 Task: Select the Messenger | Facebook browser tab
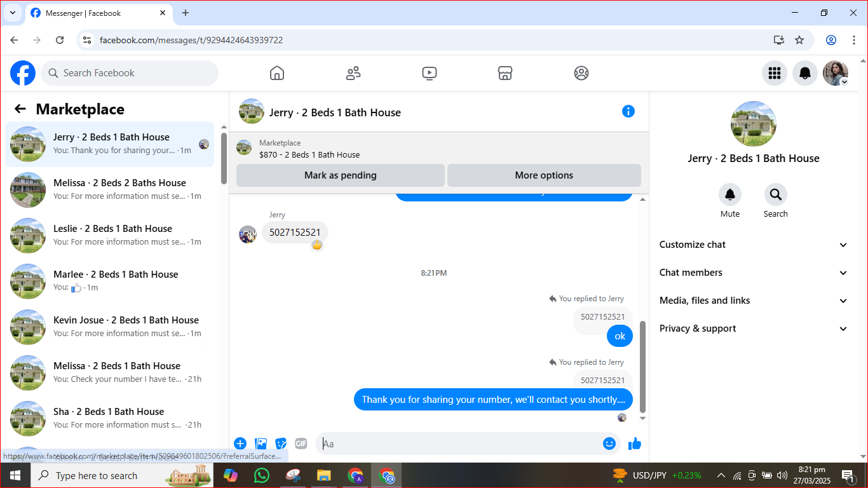pos(98,13)
